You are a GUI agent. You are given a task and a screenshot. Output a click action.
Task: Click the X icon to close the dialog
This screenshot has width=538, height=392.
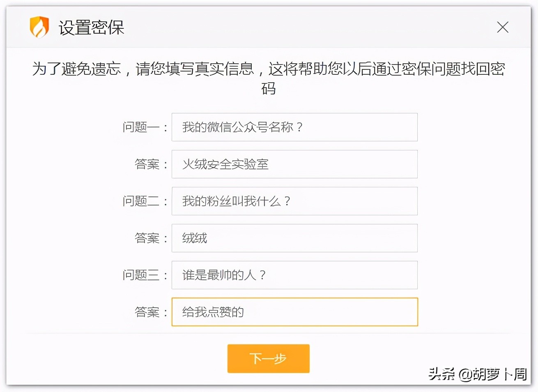pyautogui.click(x=502, y=27)
